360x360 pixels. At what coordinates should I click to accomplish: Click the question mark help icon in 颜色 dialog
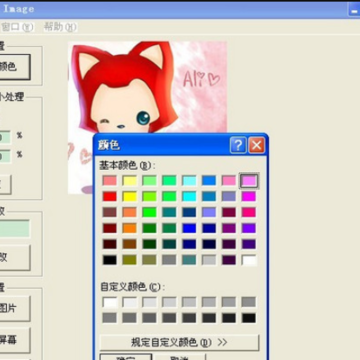pyautogui.click(x=238, y=145)
